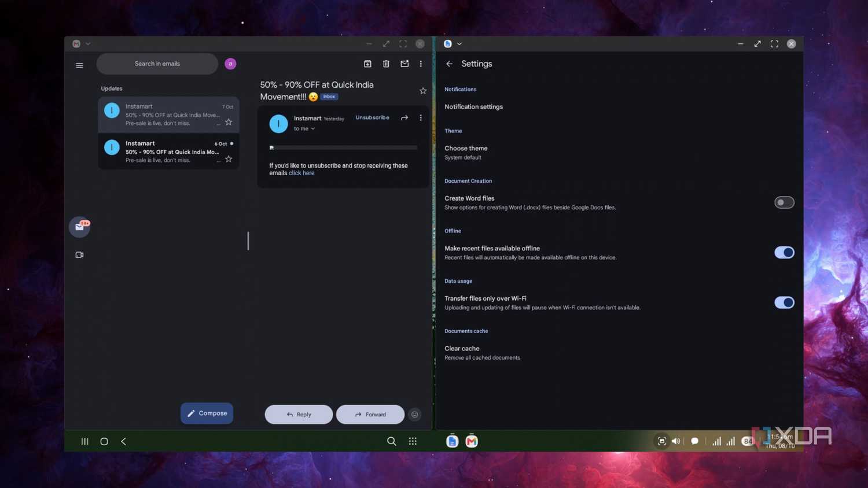The height and width of the screenshot is (488, 868).
Task: Open the 7 Oct Instamart email
Action: click(168, 114)
